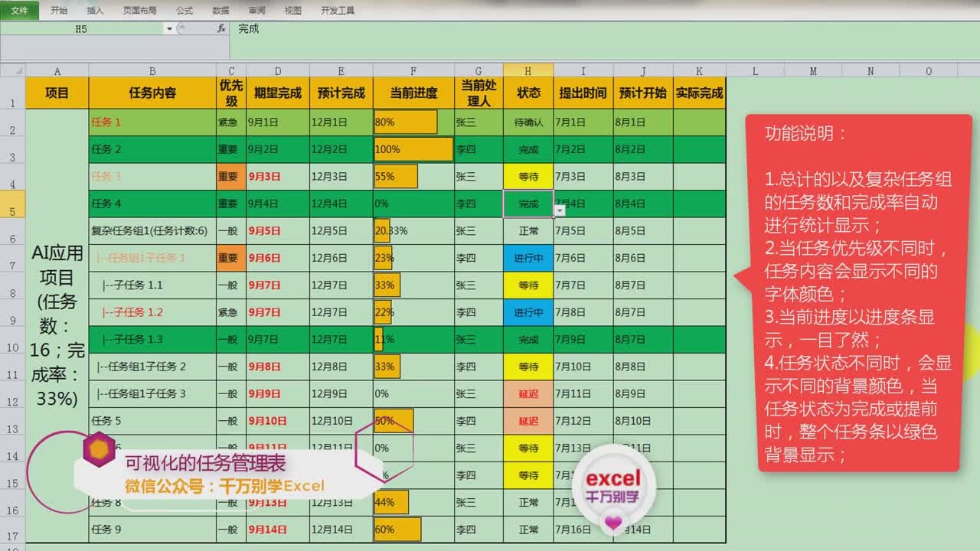Expand the Name Box dropdown arrow
Screen dimensions: 980x551
[x=168, y=28]
